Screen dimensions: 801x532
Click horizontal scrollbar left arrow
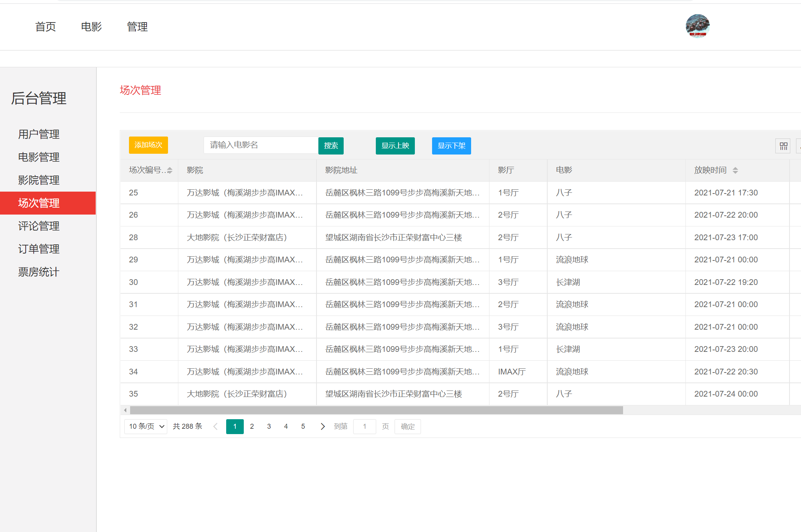[x=125, y=410]
